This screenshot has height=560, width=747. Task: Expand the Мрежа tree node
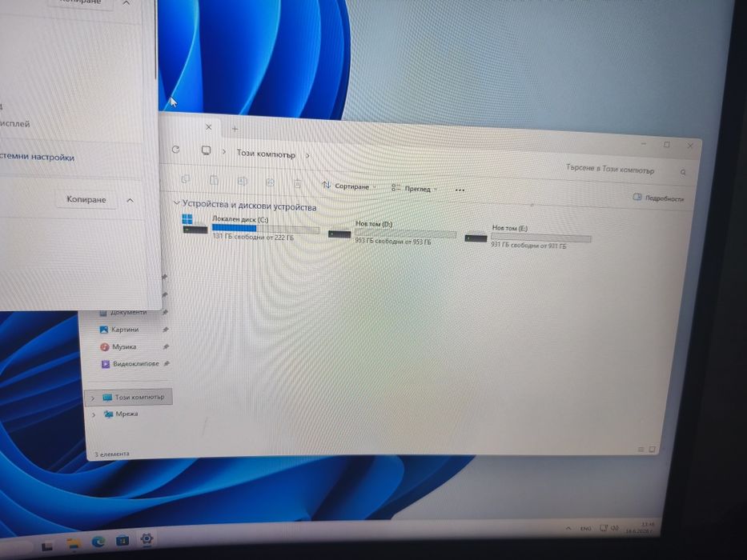click(94, 414)
